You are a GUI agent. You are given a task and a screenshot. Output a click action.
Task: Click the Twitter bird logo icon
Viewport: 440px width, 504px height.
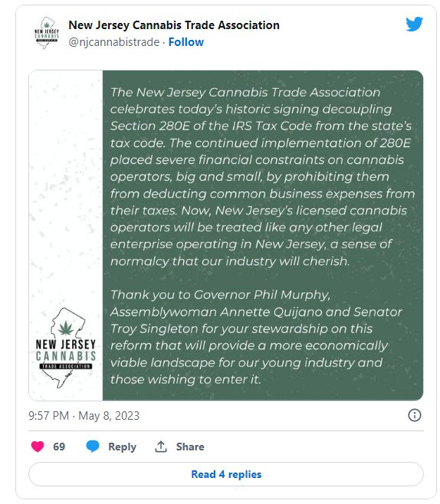[x=414, y=24]
